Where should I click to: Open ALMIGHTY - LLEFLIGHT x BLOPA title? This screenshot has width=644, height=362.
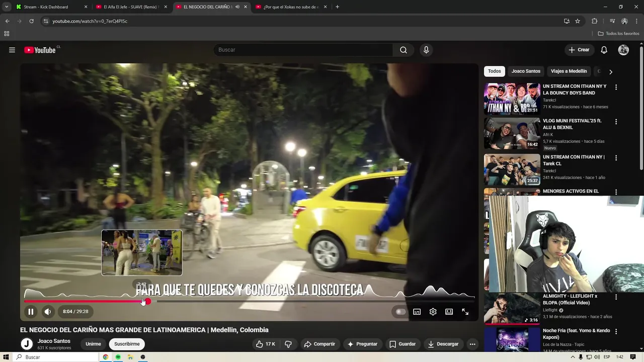tap(570, 300)
